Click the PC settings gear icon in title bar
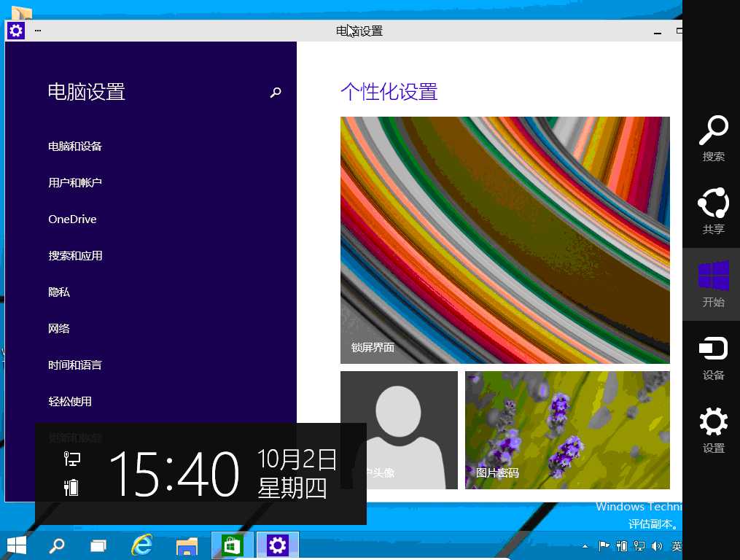Viewport: 740px width, 560px height. (x=15, y=31)
